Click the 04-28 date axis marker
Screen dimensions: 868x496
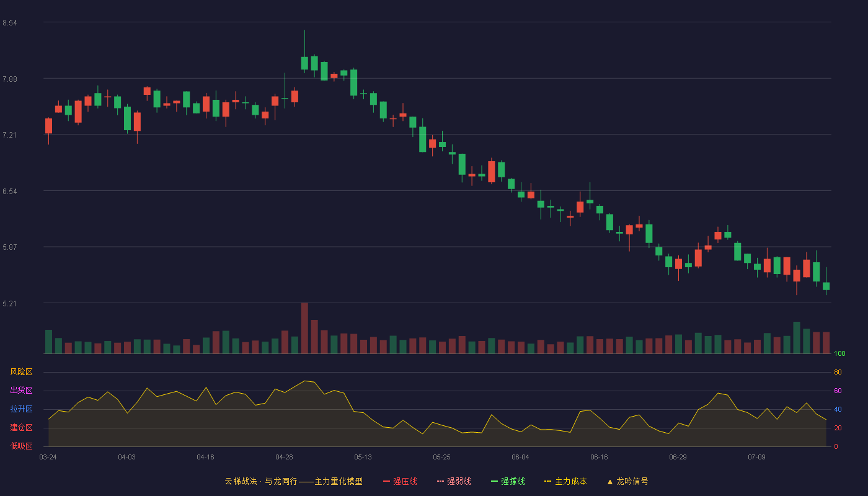[284, 457]
